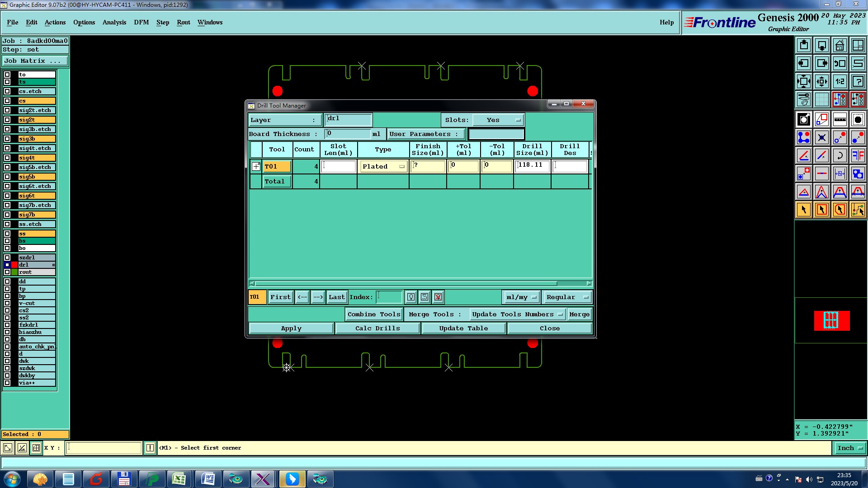
Task: Open the Plated type dropdown
Action: pyautogui.click(x=383, y=166)
